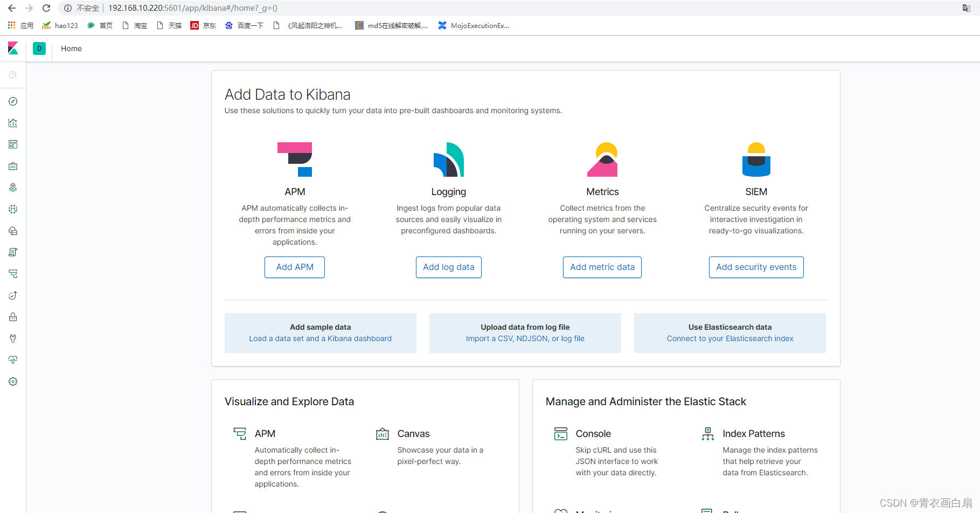Click the large APM logo

(295, 160)
